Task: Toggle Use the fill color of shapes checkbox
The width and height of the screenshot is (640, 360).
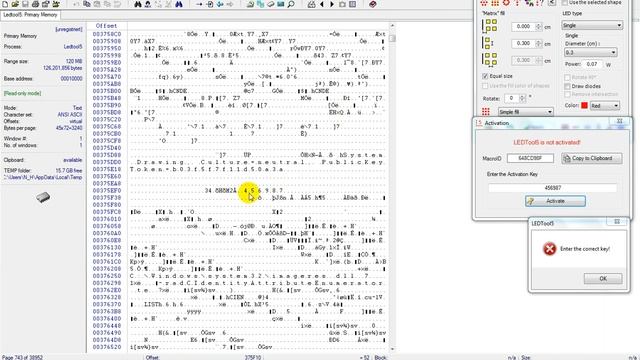Action: click(x=485, y=86)
